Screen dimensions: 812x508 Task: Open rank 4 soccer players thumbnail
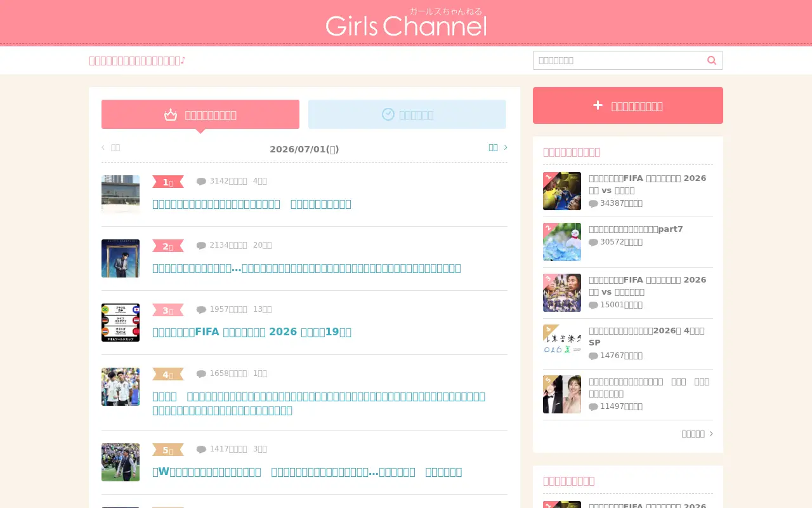click(121, 387)
